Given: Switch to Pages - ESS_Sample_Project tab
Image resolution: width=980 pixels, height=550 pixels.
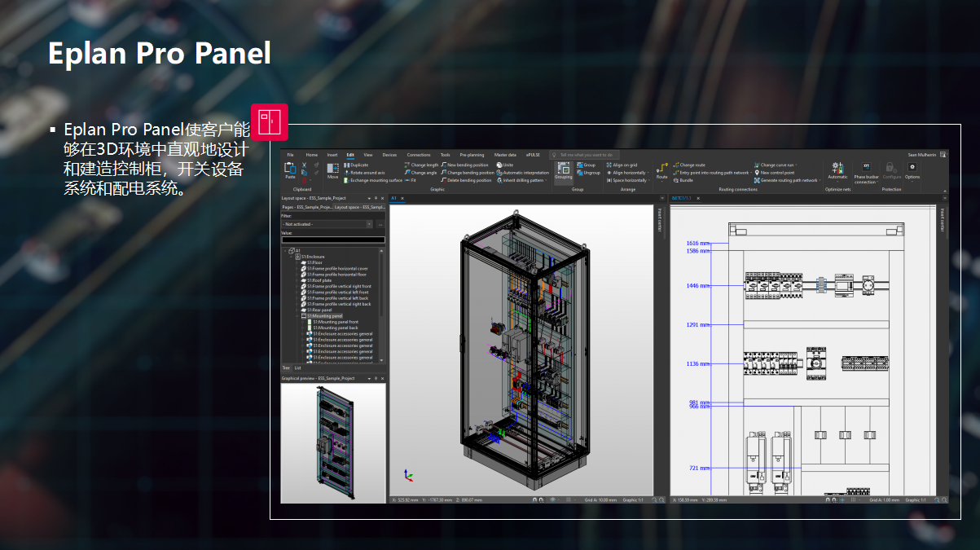Looking at the screenshot, I should point(306,207).
